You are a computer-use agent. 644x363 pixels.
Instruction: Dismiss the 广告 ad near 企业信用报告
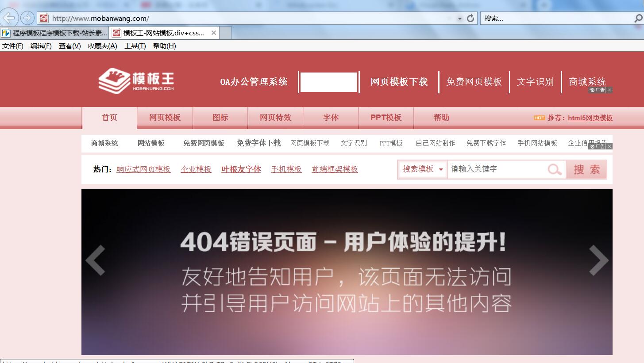click(609, 146)
